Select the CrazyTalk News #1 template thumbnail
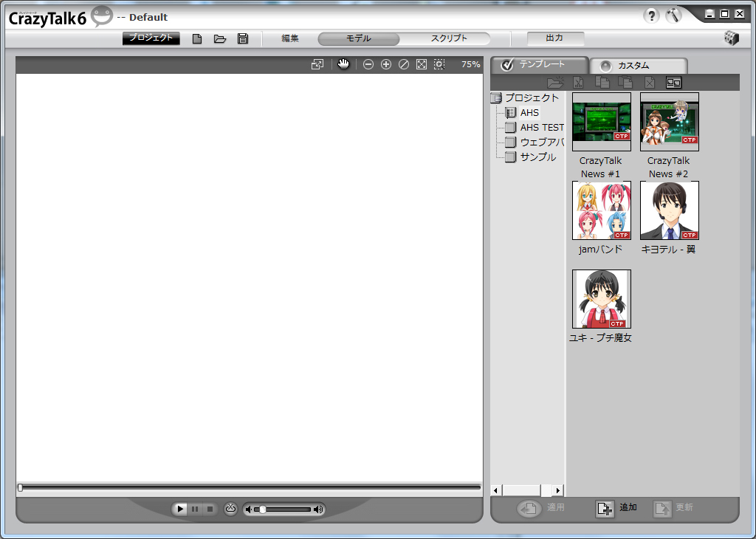Viewport: 756px width, 539px height. 601,122
